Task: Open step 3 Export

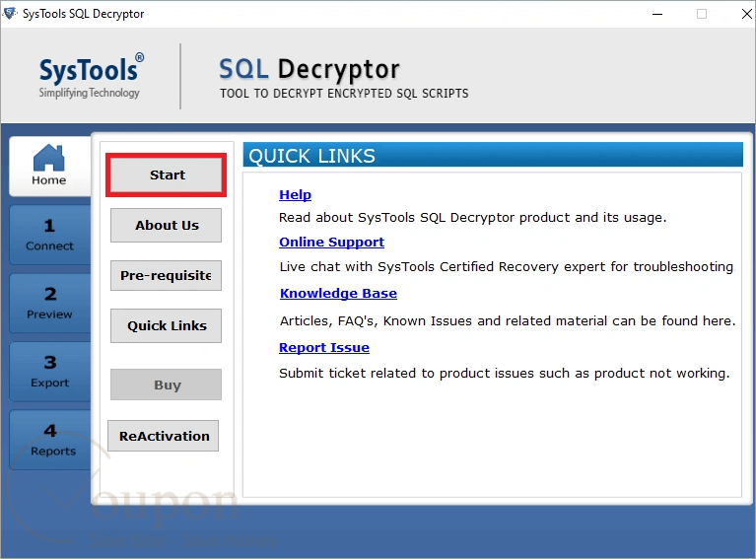Action: point(49,372)
